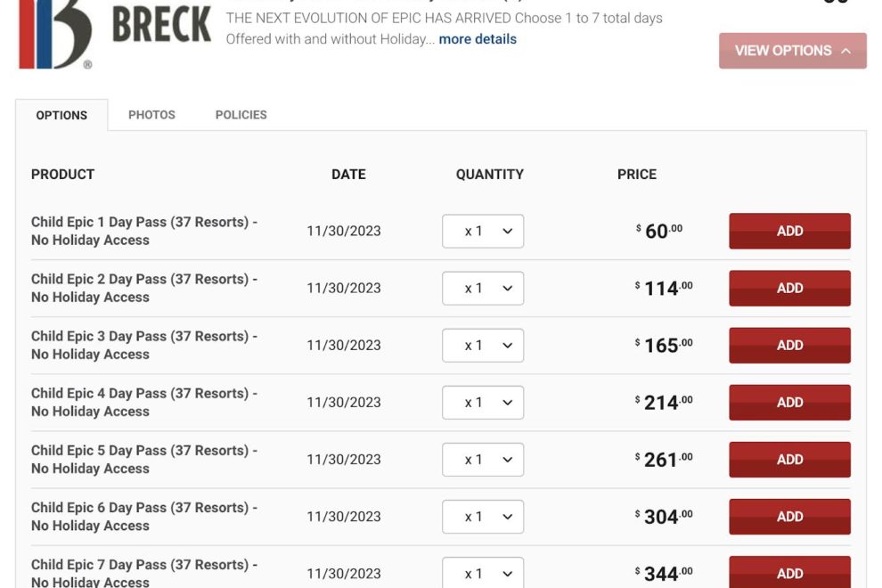Open quantity dropdown for 6 Day Pass
This screenshot has width=882, height=588.
483,517
